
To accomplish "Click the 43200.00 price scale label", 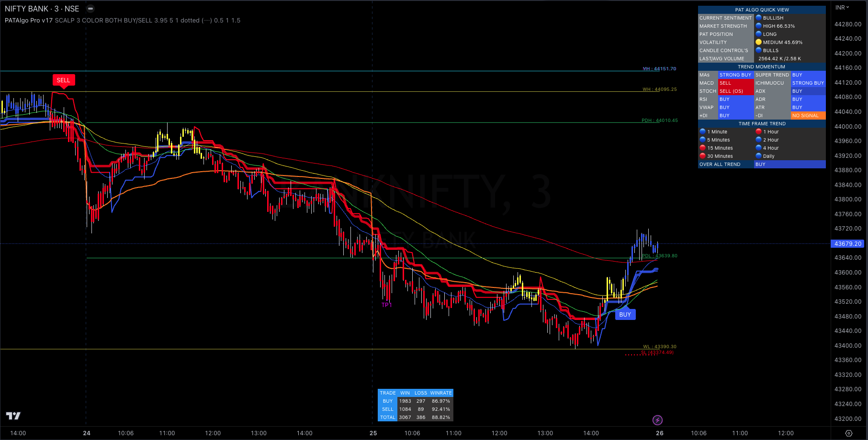I will 848,418.
